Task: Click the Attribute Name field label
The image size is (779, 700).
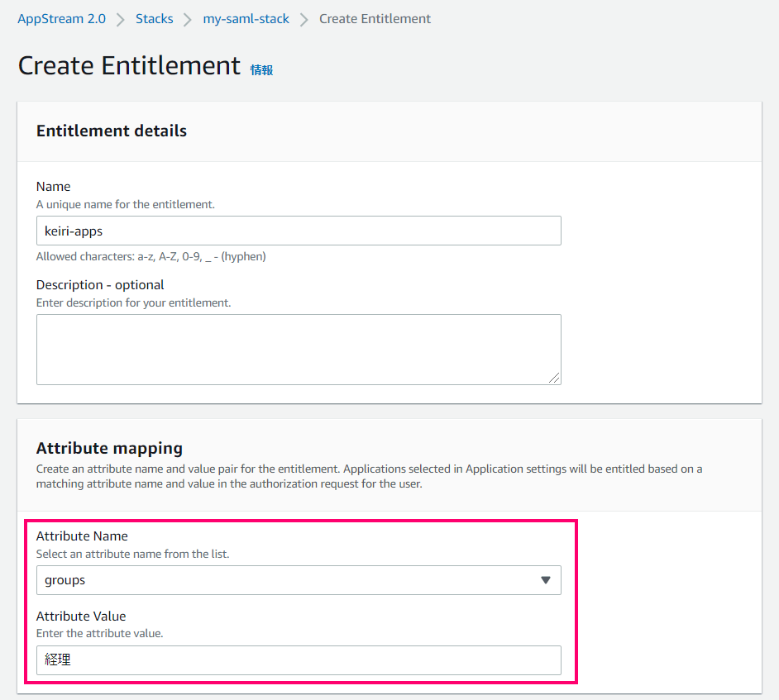Action: coord(82,536)
